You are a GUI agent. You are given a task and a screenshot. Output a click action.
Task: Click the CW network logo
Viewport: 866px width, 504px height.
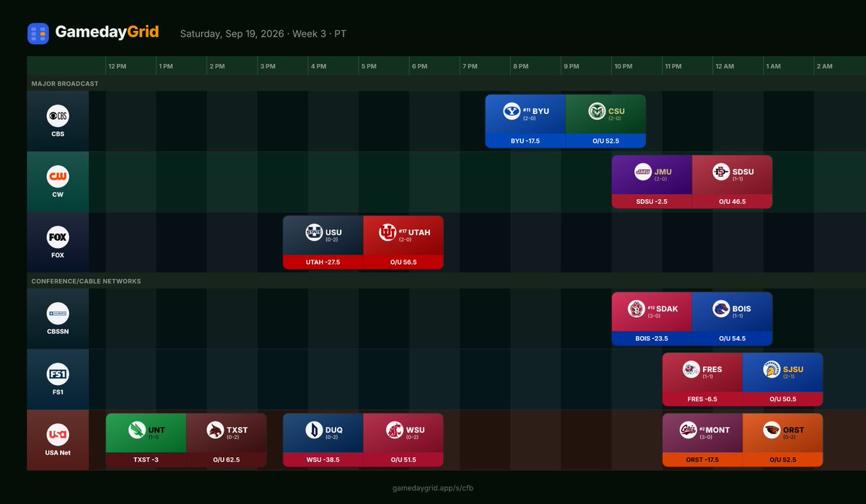tap(58, 177)
